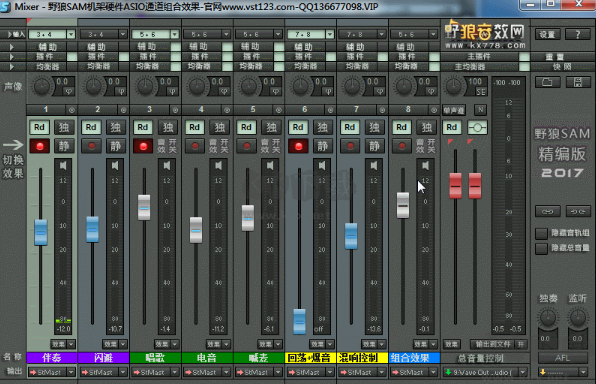Viewport: 596px width, 384px height.
Task: Open channel 6 input dropdown showing 7+8
Action: tap(310, 35)
